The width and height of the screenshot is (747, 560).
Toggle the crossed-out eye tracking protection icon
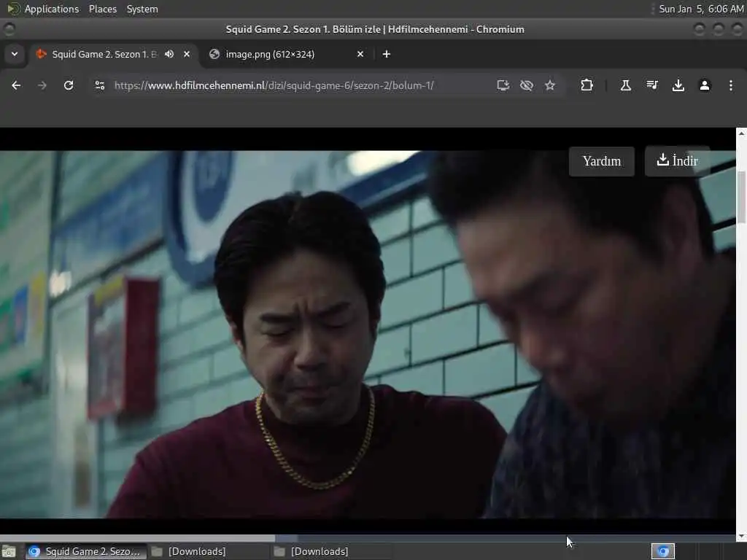click(x=527, y=85)
